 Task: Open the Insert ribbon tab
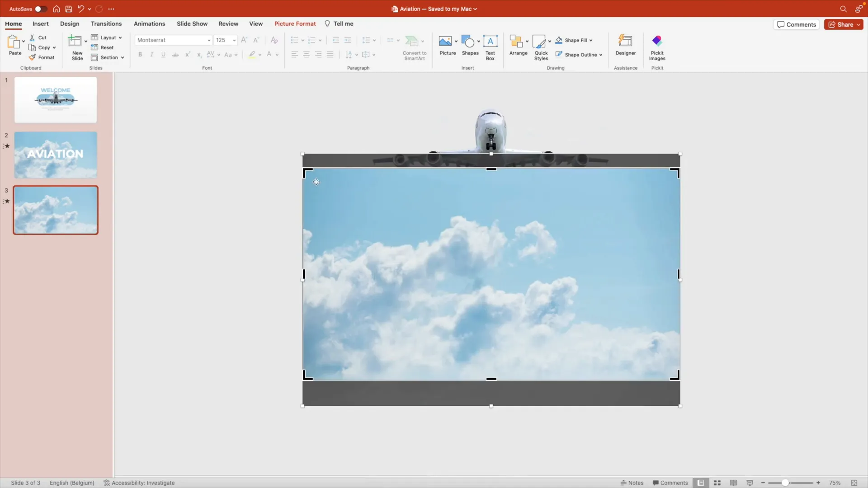tap(41, 23)
